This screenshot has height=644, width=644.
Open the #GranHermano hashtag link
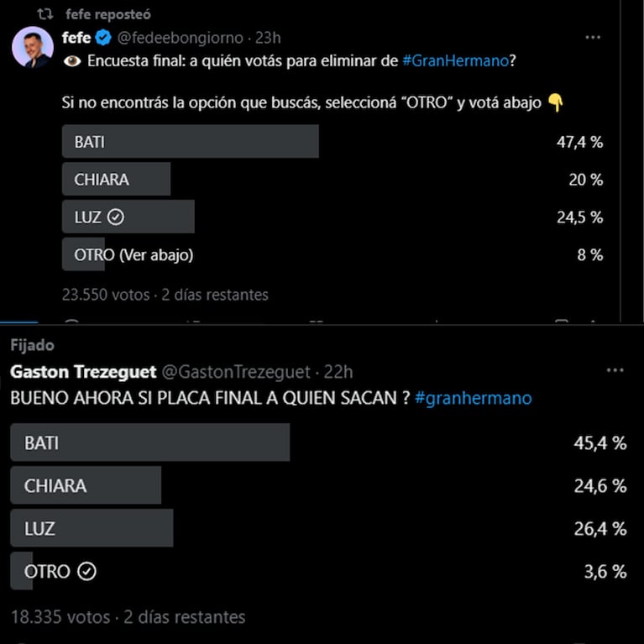point(455,60)
